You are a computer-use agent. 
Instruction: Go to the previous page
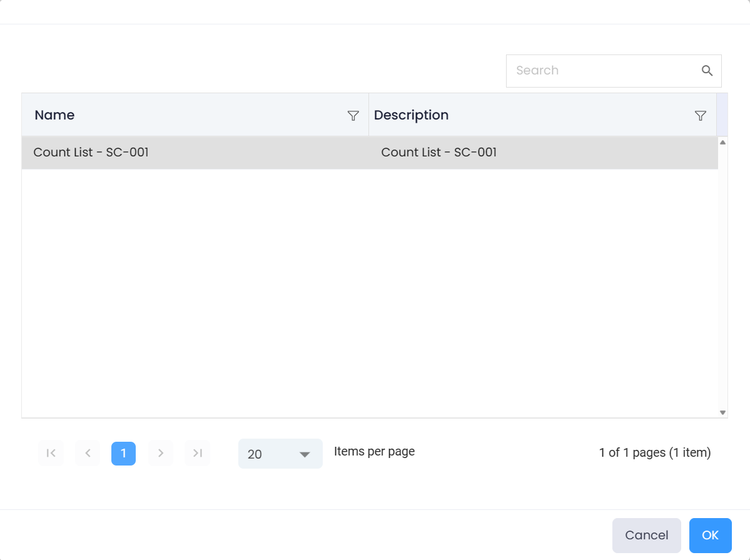tap(88, 454)
